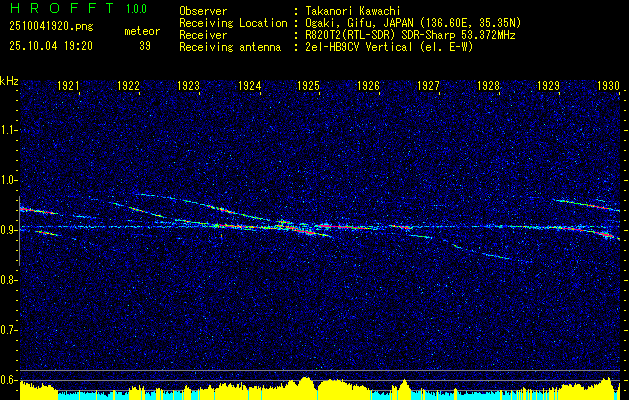Click the 1927 time marker
Viewport: 629px width, 400px height.
click(428, 85)
